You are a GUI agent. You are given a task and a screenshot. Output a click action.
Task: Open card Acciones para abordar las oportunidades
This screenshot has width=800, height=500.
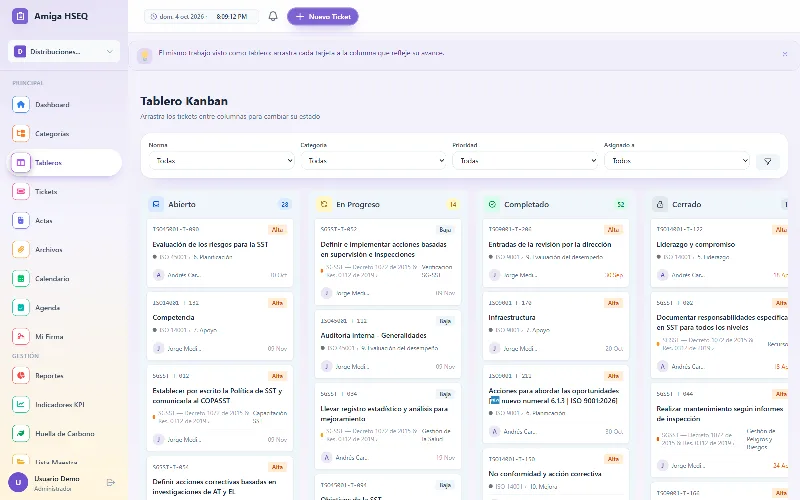tap(556, 404)
